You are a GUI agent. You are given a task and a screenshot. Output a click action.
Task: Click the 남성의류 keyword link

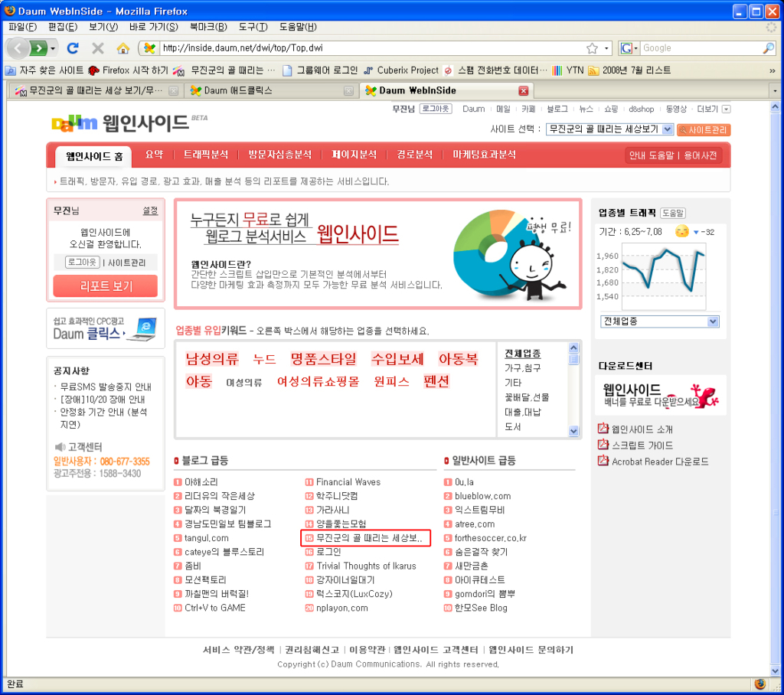[213, 358]
